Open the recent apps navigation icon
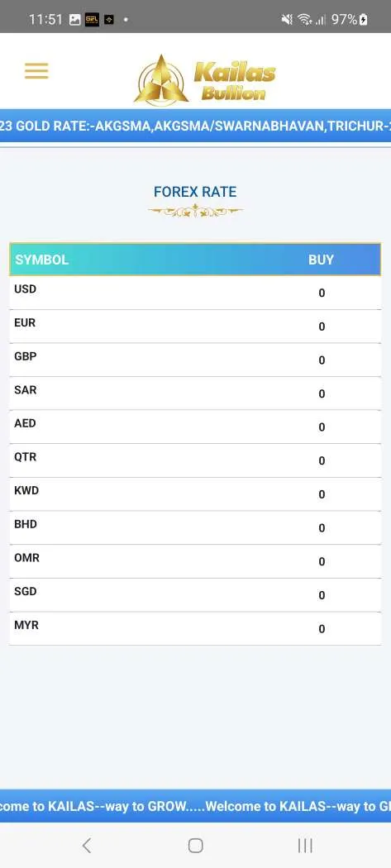391x868 pixels. click(x=305, y=846)
